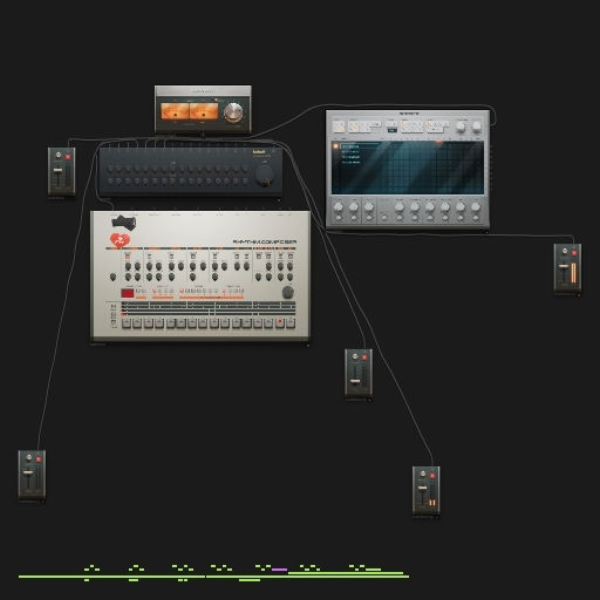The height and width of the screenshot is (600, 600).
Task: Turn the last large knob on the synth's bottom row
Action: (x=475, y=207)
